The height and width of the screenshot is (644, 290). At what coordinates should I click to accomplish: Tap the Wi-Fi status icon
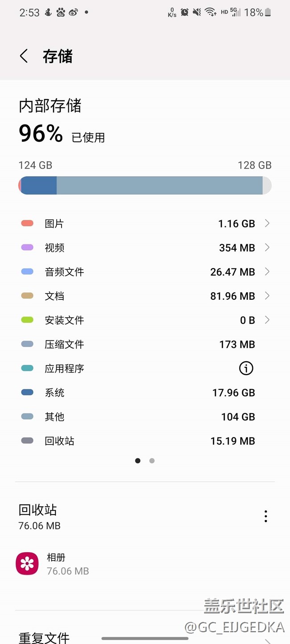point(210,12)
